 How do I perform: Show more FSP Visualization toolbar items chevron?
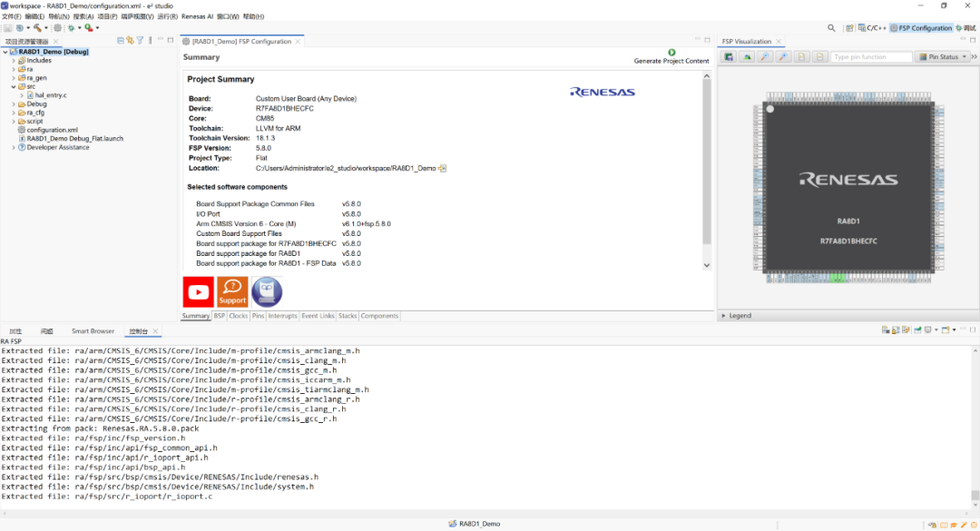974,57
